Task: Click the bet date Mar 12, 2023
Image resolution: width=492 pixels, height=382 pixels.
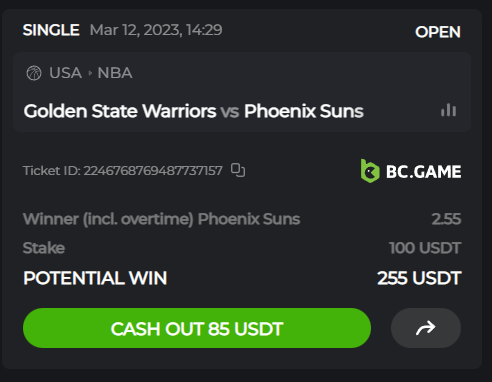Action: [x=136, y=30]
